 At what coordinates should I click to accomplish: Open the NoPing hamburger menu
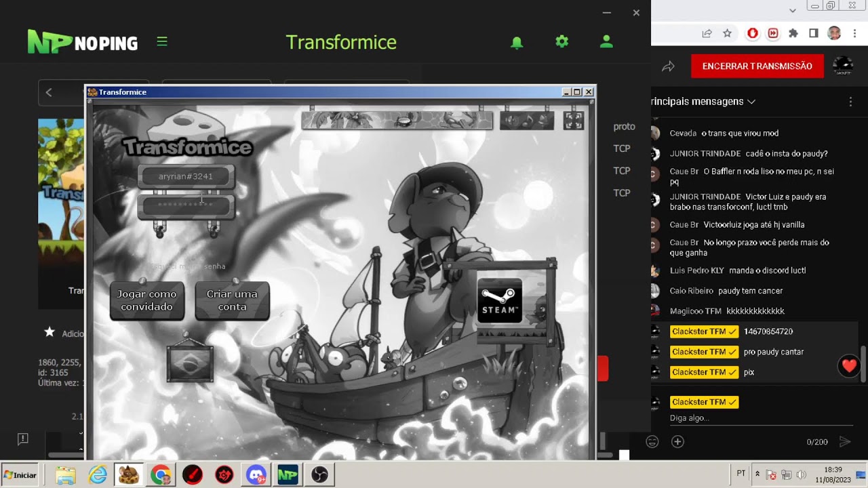point(161,41)
